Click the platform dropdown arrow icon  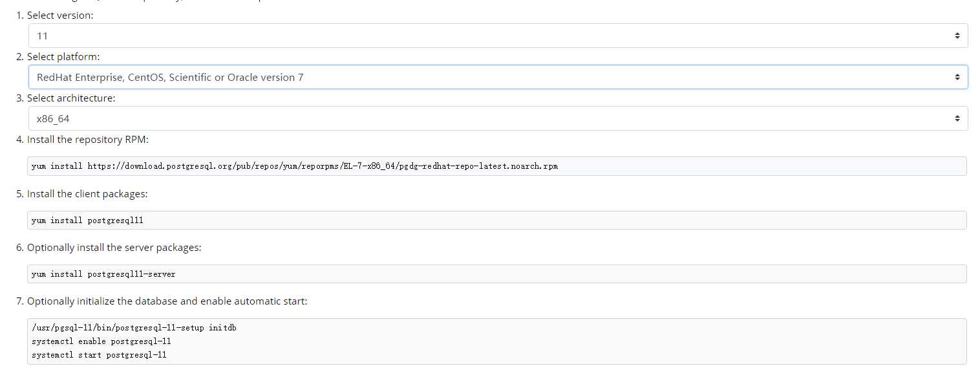[x=957, y=78]
